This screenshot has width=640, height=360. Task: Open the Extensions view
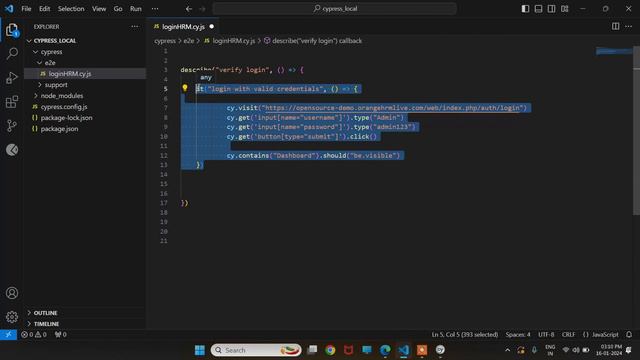pos(12,102)
